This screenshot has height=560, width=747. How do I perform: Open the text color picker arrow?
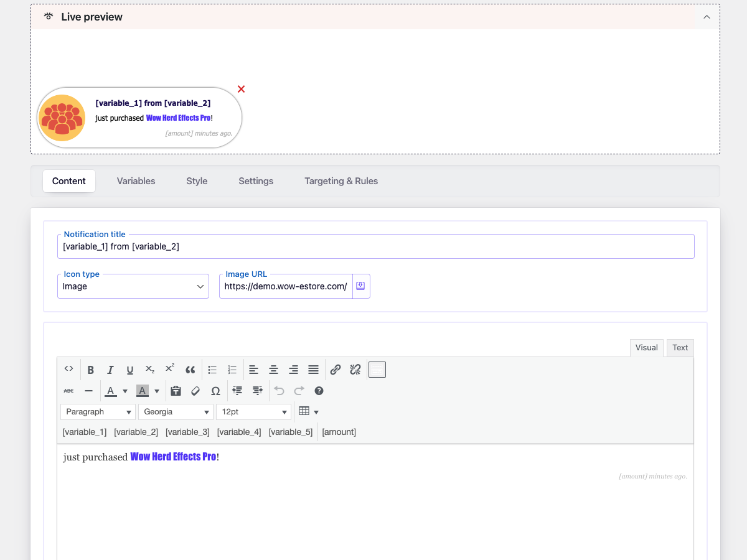(x=125, y=391)
